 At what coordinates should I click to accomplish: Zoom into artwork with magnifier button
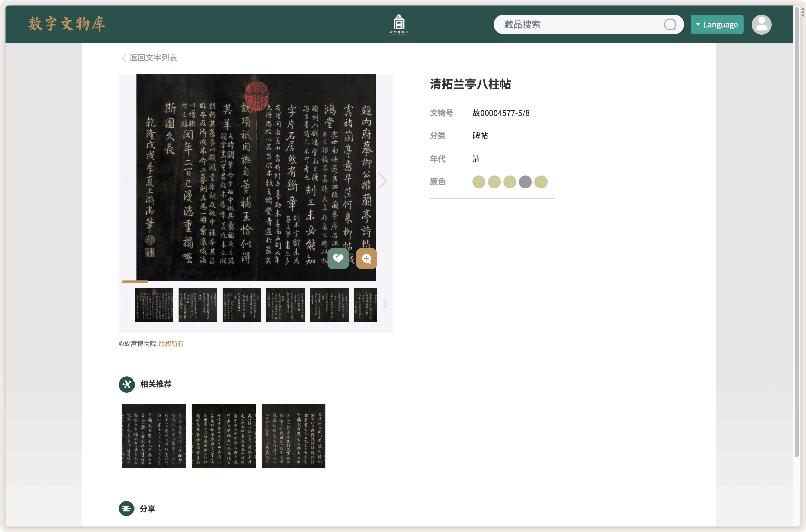(367, 259)
